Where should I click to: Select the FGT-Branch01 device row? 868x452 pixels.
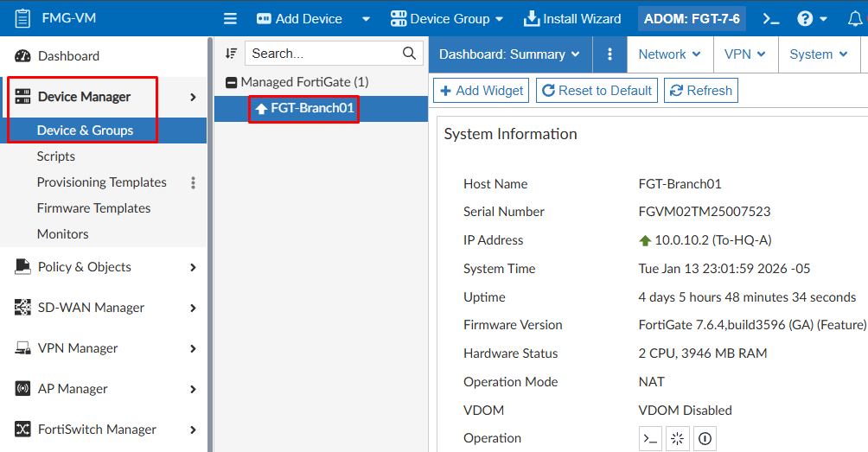(x=321, y=108)
